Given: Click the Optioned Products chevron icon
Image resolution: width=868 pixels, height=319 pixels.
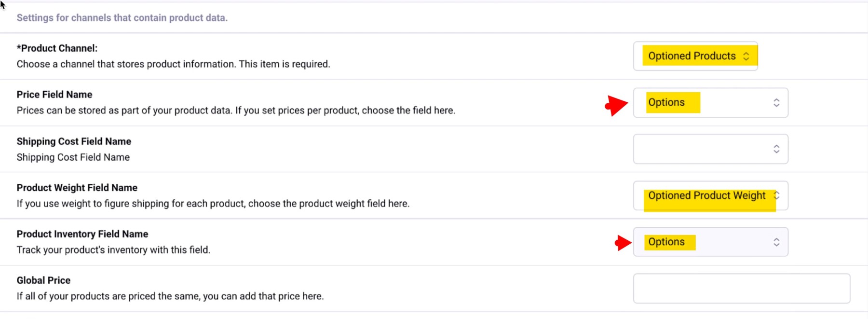Looking at the screenshot, I should point(746,55).
